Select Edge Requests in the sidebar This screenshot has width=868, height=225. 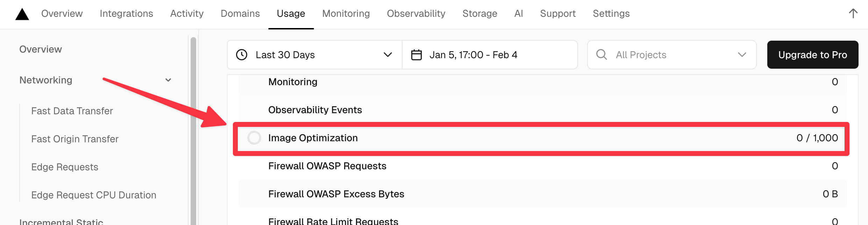65,167
